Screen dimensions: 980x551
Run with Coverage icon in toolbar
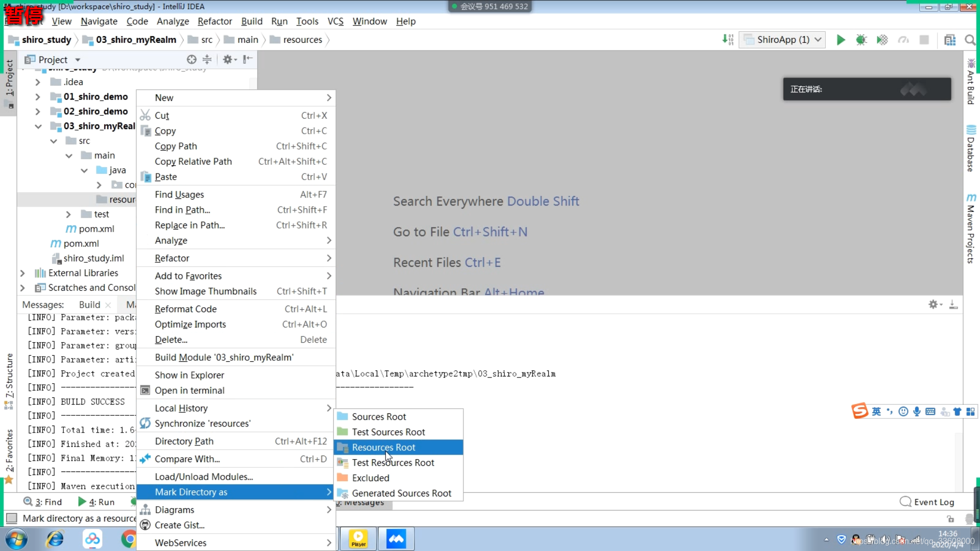tap(882, 40)
